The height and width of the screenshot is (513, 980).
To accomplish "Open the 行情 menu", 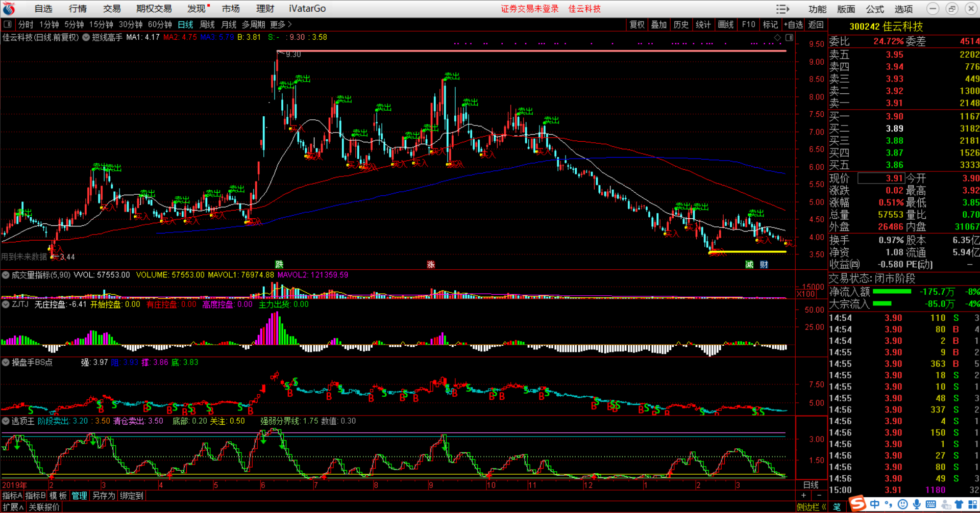I will 78,9.
